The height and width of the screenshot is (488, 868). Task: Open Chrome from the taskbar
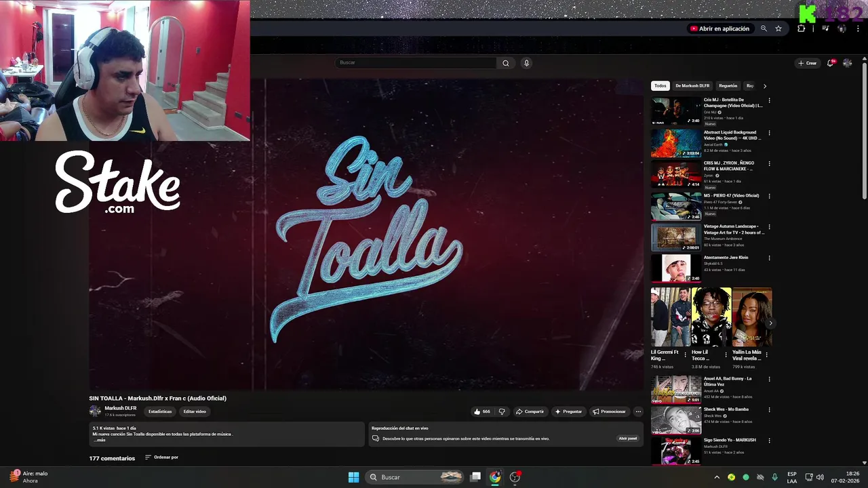[495, 477]
